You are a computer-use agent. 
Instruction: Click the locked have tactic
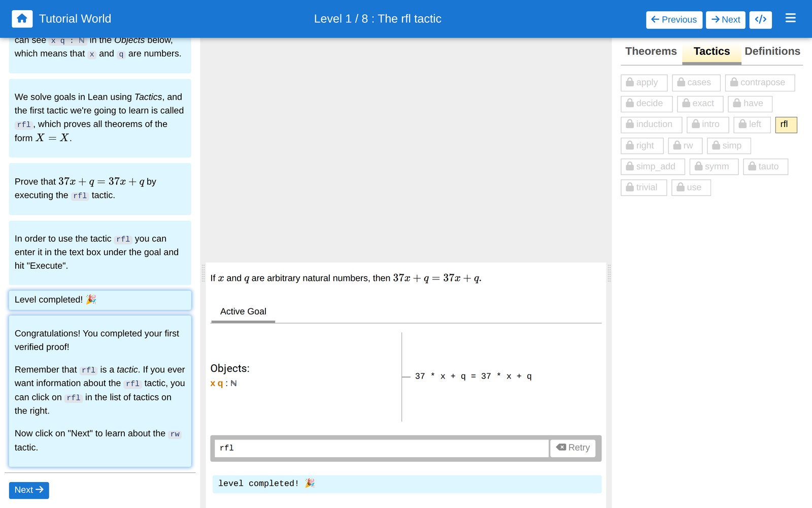click(x=750, y=104)
